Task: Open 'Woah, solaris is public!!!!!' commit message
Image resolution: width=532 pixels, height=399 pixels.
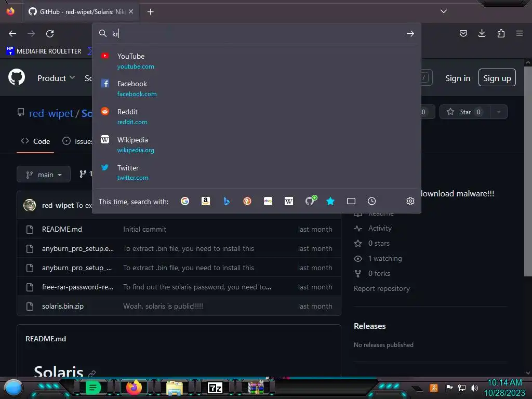Action: pyautogui.click(x=163, y=307)
